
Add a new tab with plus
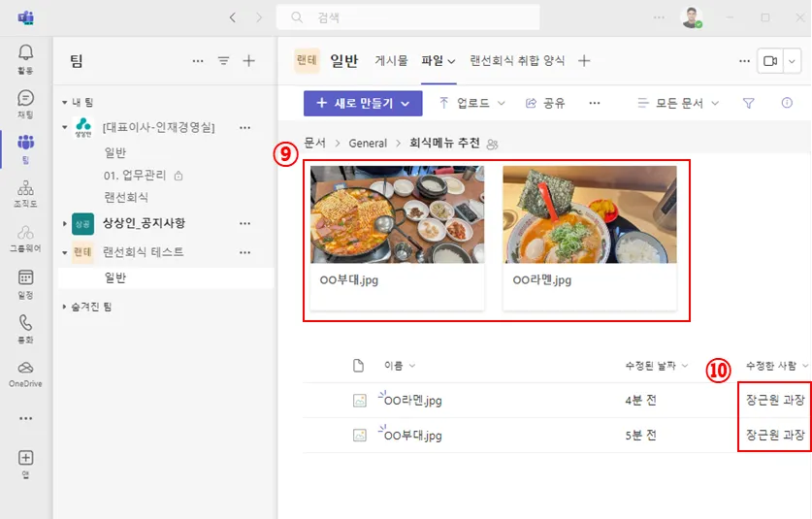tap(584, 61)
